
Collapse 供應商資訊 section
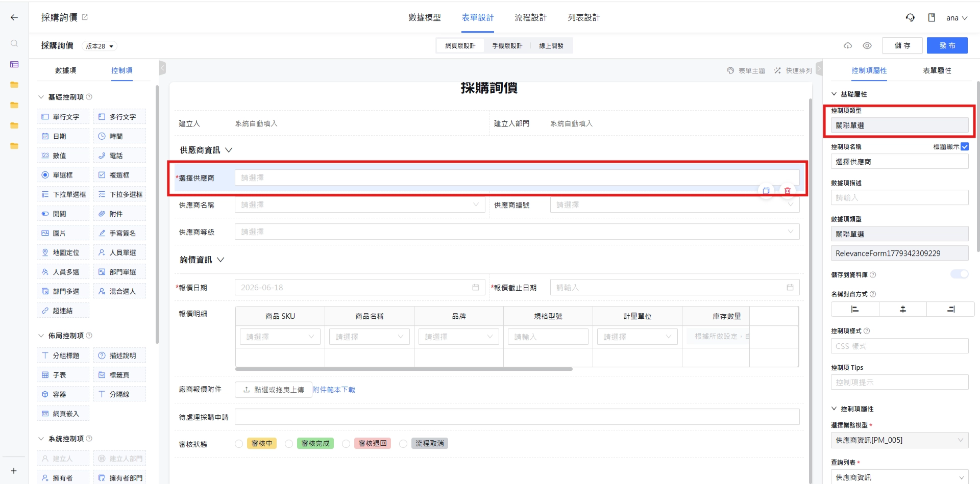[229, 150]
